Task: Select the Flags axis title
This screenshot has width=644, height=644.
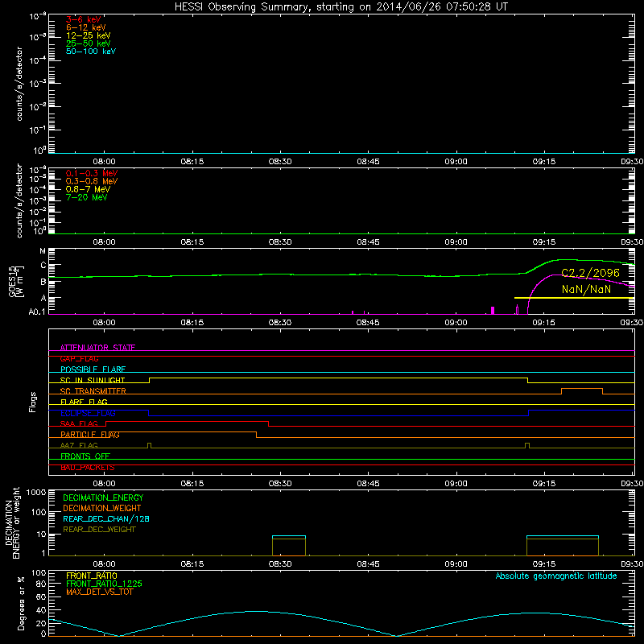Action: [x=33, y=402]
